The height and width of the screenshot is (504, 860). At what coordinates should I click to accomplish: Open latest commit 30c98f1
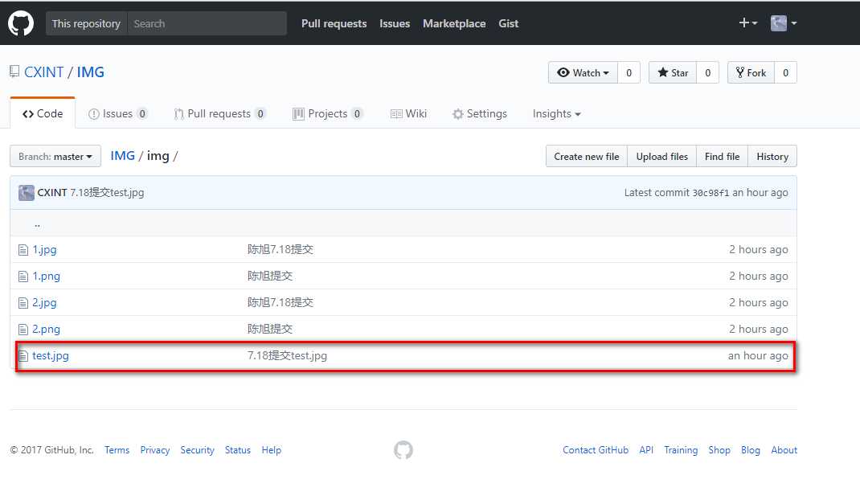711,193
